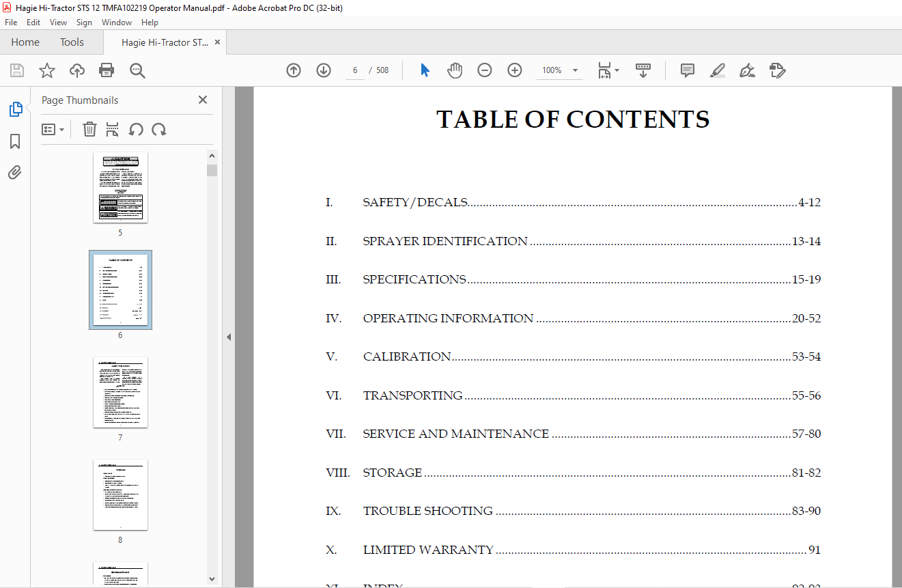The image size is (902, 588).
Task: Click the CALIBRATION contents entry
Action: pyautogui.click(x=573, y=356)
